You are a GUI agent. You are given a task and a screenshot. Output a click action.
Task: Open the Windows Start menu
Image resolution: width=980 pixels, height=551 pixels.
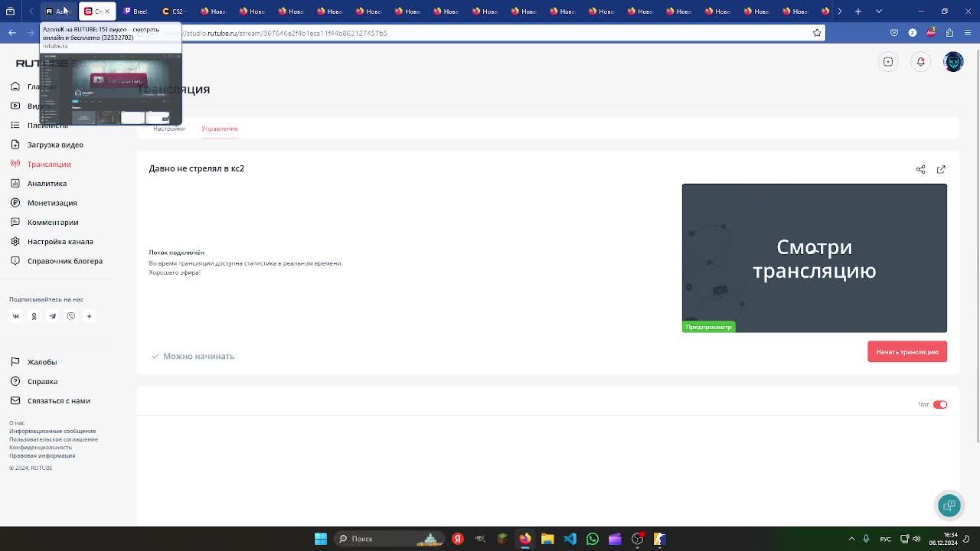click(321, 539)
